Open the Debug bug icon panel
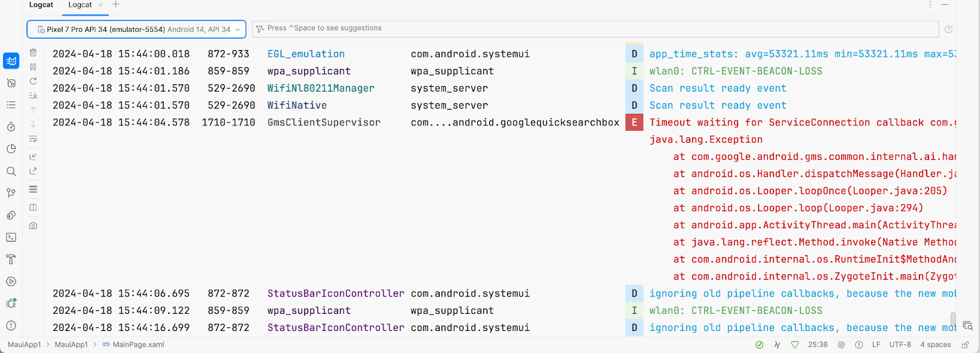980x353 pixels. tap(11, 303)
